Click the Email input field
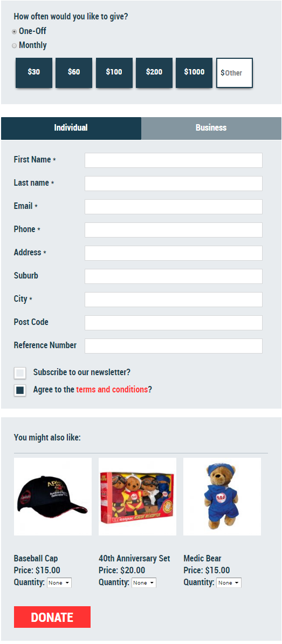The height and width of the screenshot is (644, 282). point(173,207)
